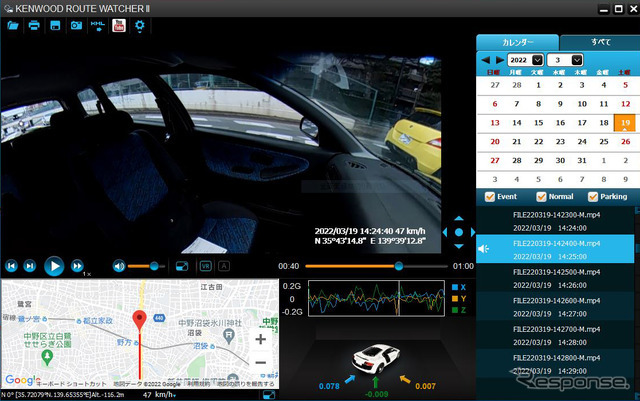The image size is (640, 401).
Task: Open file folder icon in toolbar
Action: pos(13,26)
